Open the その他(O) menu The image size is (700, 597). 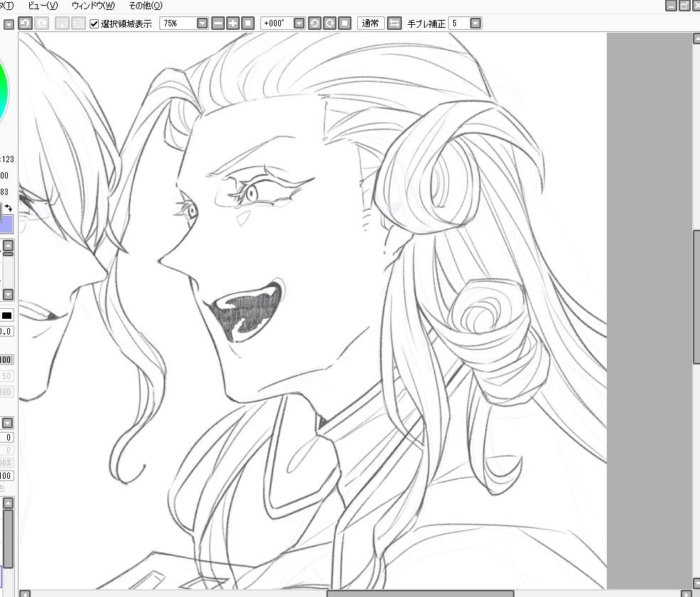[x=146, y=6]
